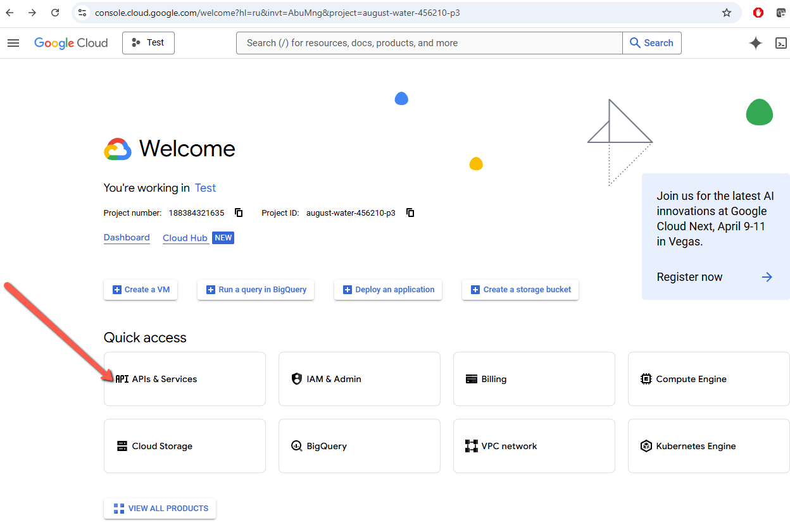Focus the resources search field
Viewport: 790px width, 532px height.
(x=430, y=43)
